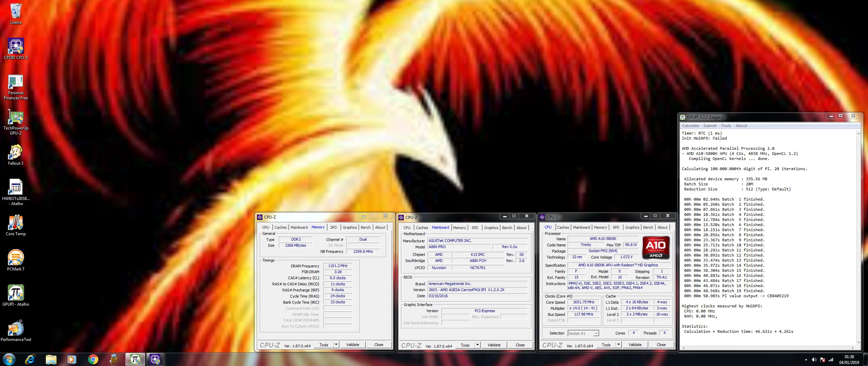Click the GPUPI horizontal scrollbar
868x366 pixels.
click(x=768, y=348)
